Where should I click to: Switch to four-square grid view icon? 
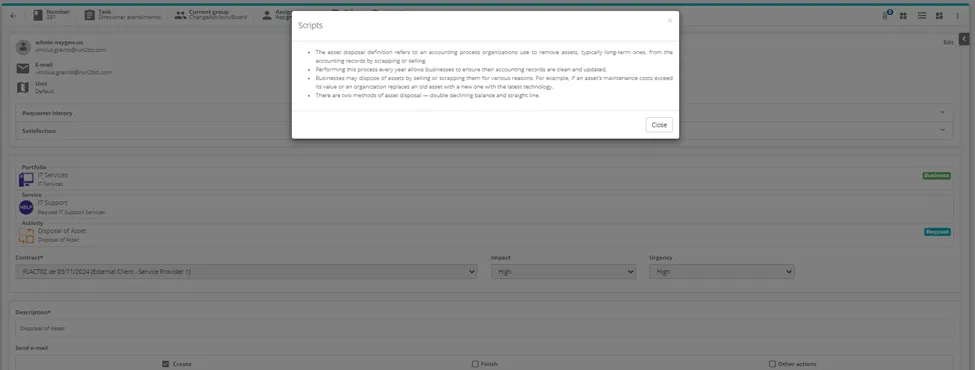coord(903,16)
